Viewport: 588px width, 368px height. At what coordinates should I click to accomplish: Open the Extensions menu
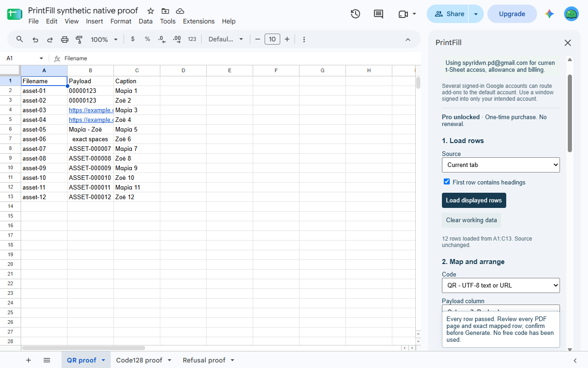click(199, 21)
